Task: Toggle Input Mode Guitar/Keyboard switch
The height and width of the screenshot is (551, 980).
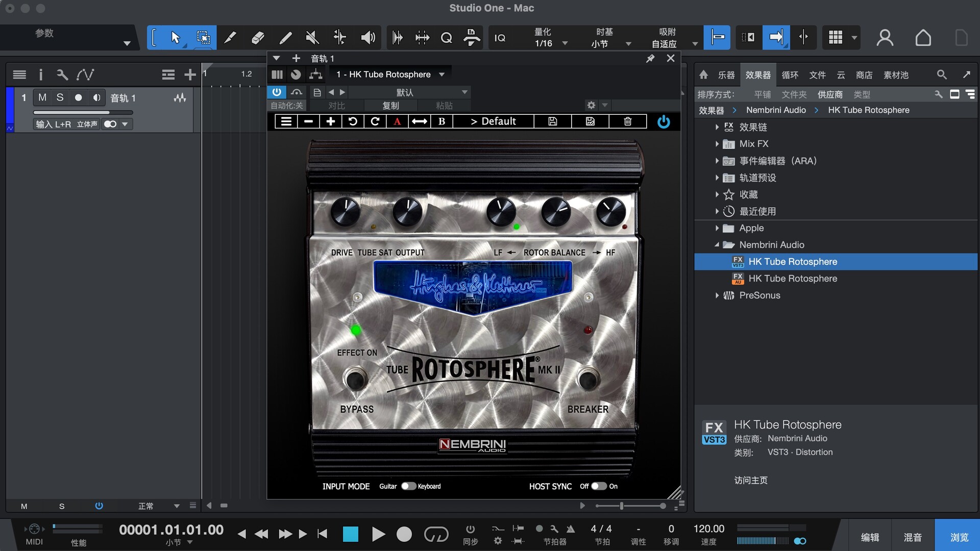Action: coord(408,486)
